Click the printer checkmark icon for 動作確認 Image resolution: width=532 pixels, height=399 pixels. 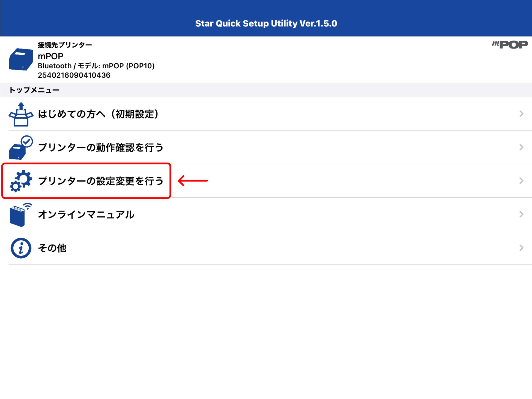click(21, 148)
